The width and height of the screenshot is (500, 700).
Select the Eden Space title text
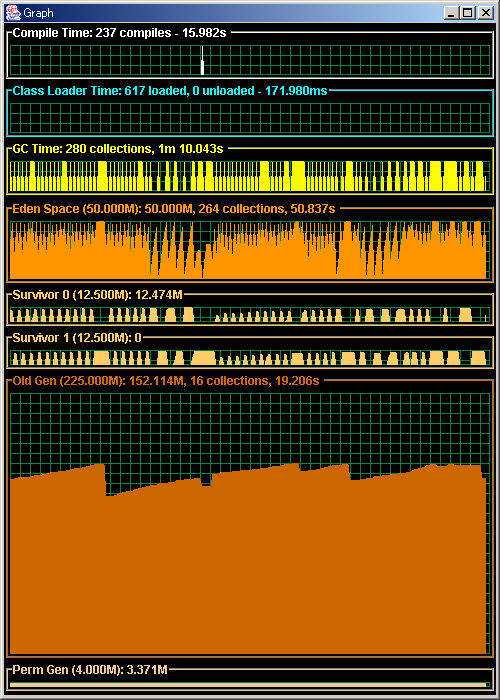[174, 208]
